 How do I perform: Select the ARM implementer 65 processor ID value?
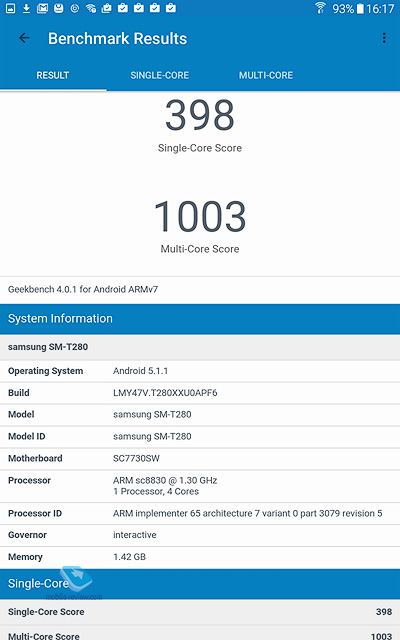(x=248, y=513)
